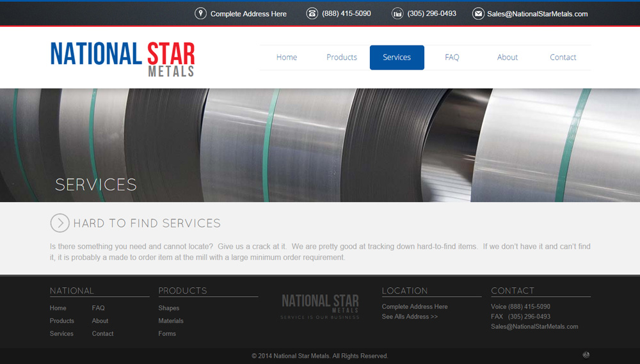The height and width of the screenshot is (364, 640).
Task: Open Contact in the main navigation
Action: tap(563, 58)
